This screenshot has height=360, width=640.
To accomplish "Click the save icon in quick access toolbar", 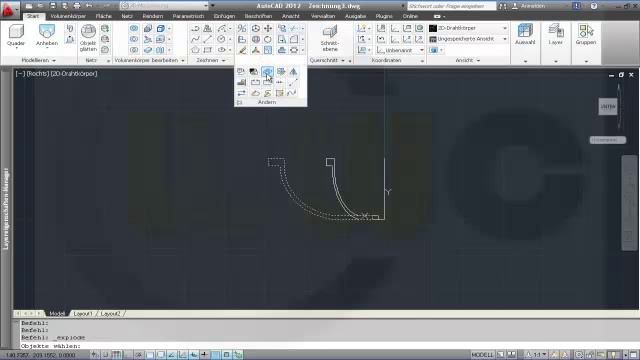I will coord(53,6).
